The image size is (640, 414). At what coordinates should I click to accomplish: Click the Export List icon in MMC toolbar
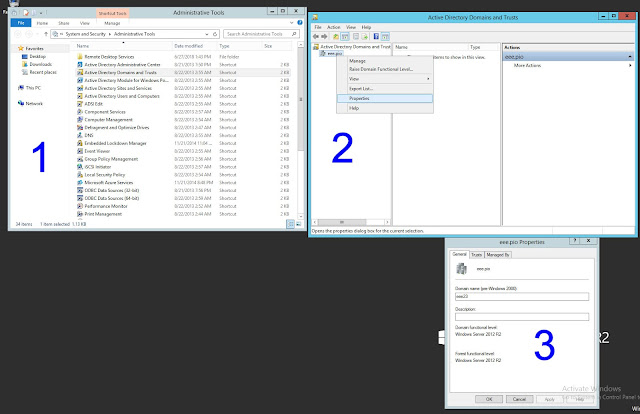364,36
